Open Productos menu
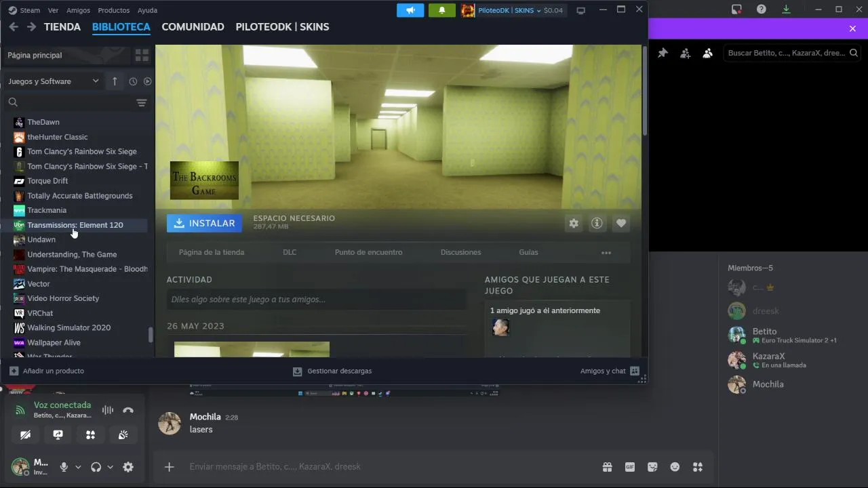This screenshot has width=868, height=488. point(113,10)
